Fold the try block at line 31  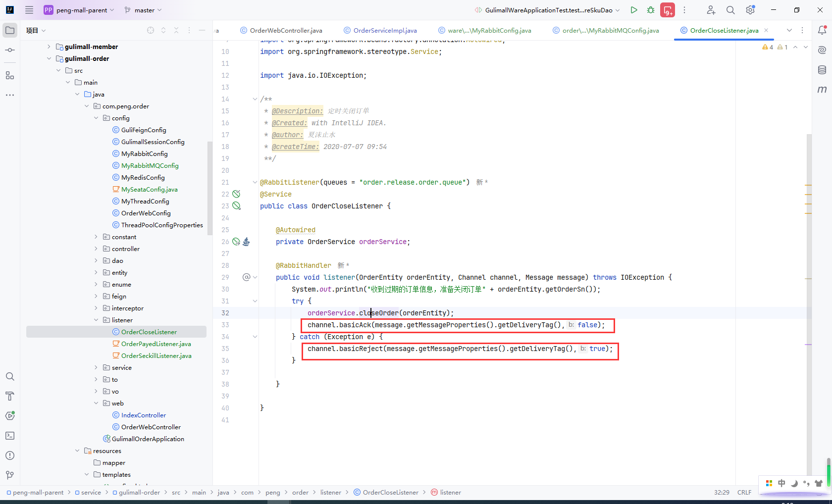(x=255, y=301)
